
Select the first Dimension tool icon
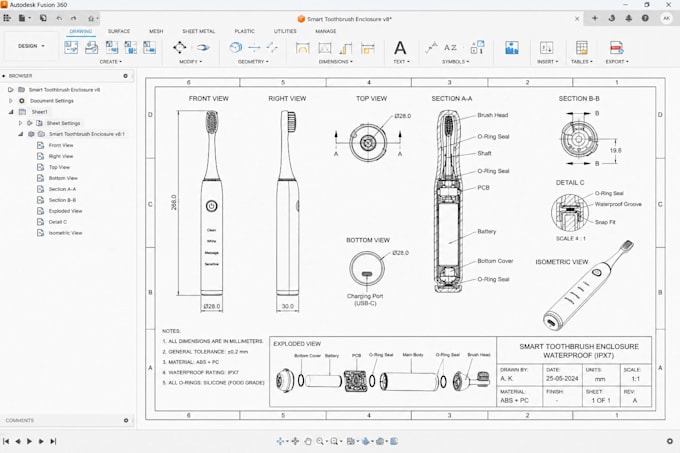coord(302,48)
